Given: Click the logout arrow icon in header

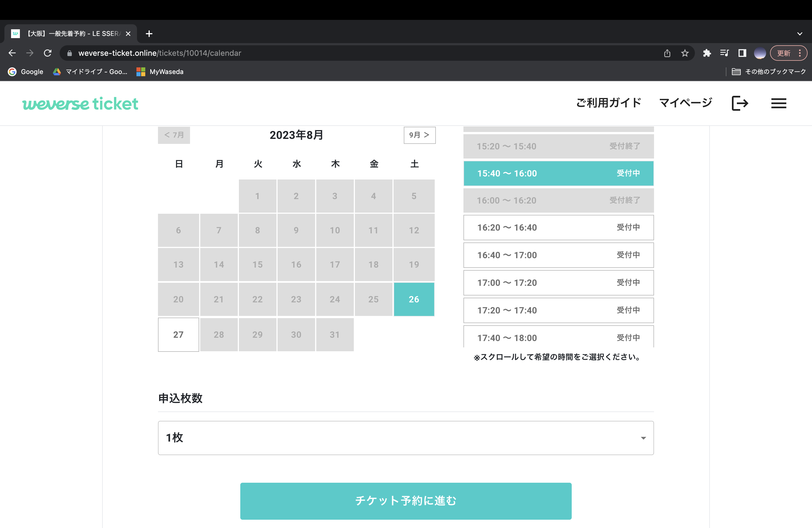Looking at the screenshot, I should pos(740,103).
